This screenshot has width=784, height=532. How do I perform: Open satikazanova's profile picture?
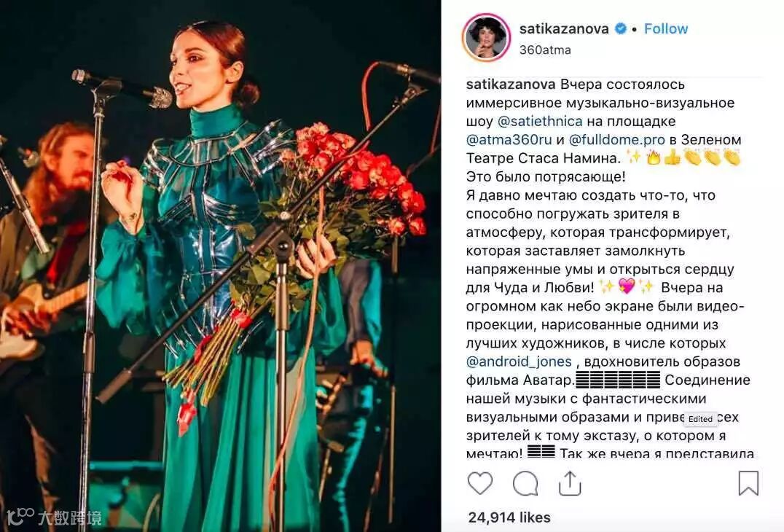[486, 39]
